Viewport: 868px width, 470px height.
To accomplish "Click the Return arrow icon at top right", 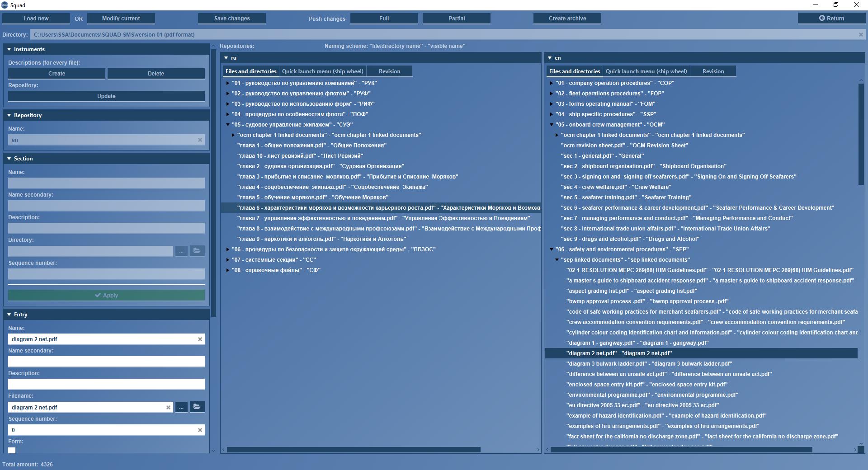I will click(x=821, y=18).
